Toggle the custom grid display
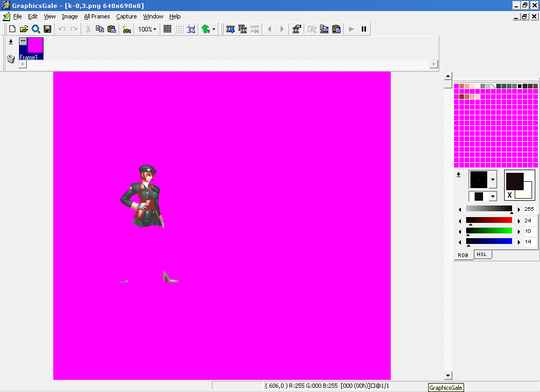The image size is (540, 392). point(179,29)
